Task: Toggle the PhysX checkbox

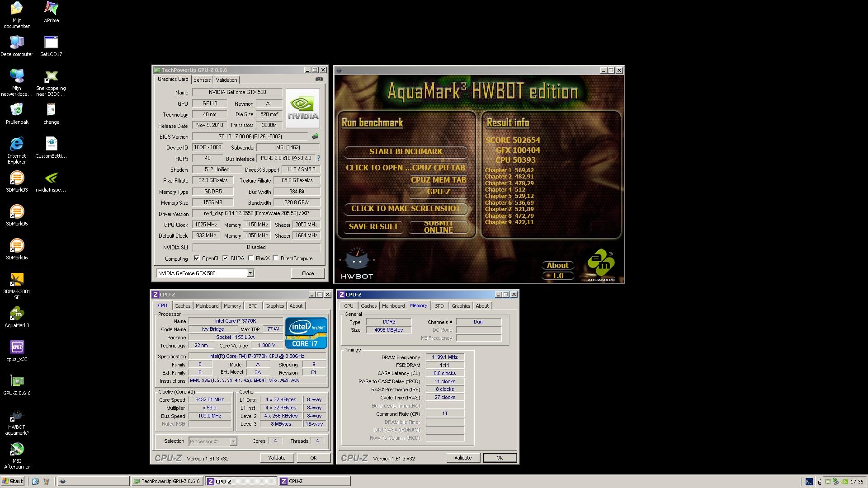Action: tap(250, 258)
